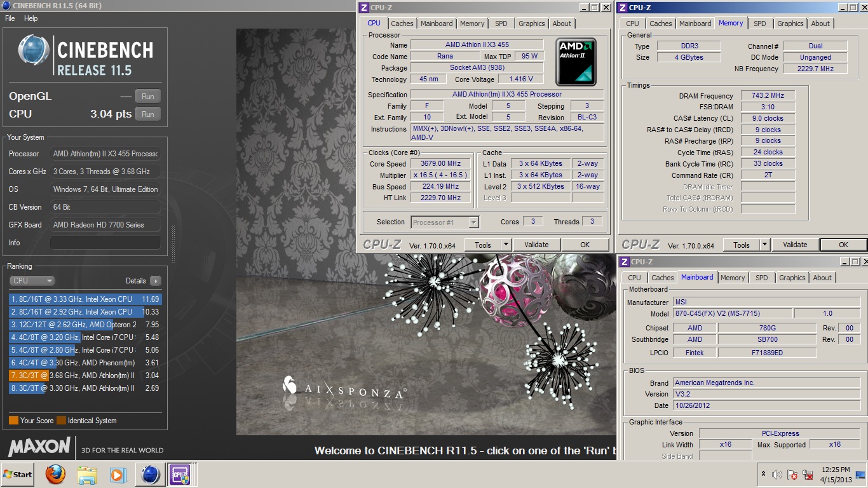Click Tools button in CPU-Z CPU window
Screen dimensions: 868x488
click(x=483, y=245)
